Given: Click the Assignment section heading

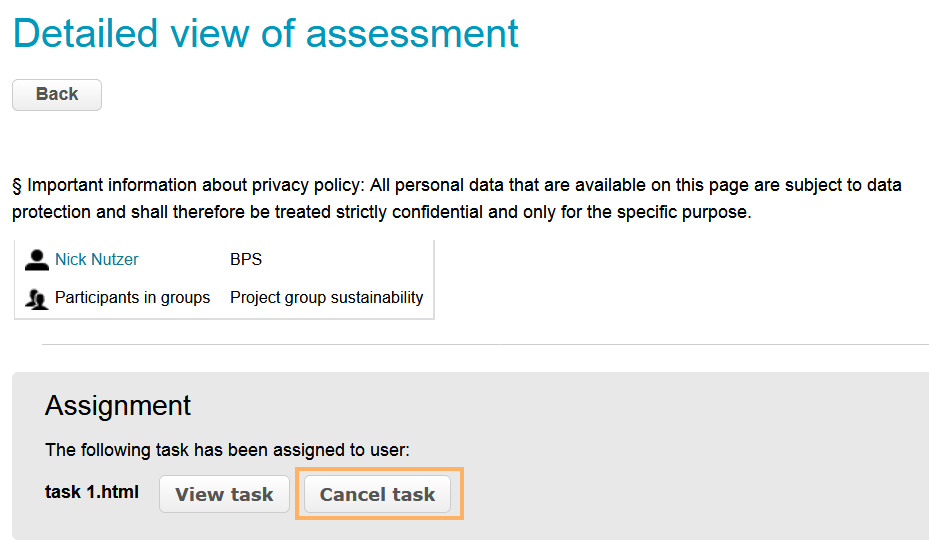Looking at the screenshot, I should pos(118,406).
